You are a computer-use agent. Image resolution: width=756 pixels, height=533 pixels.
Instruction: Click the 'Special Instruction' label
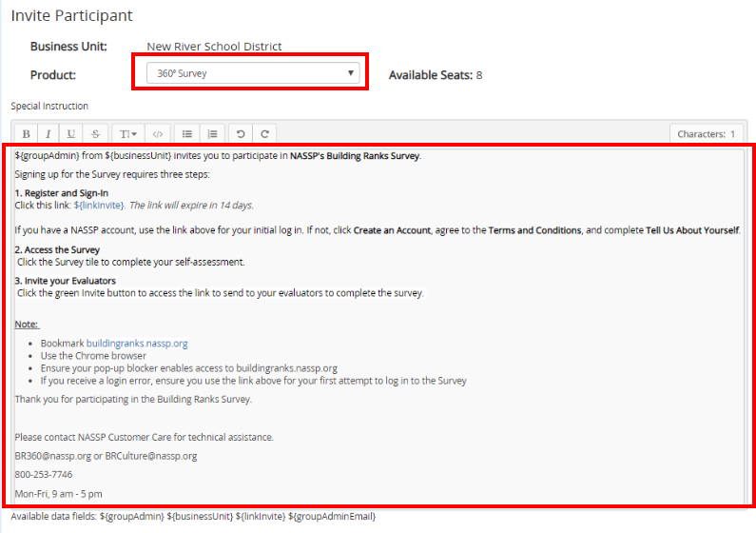point(49,106)
